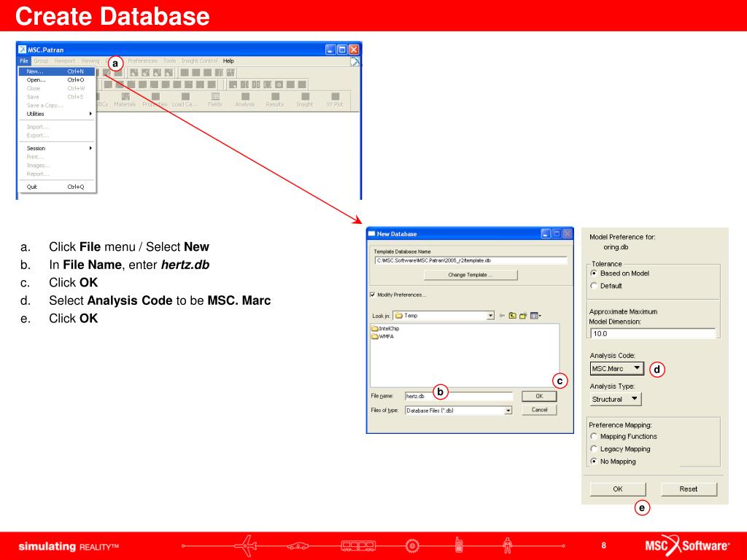Select the IntelChip folder in file list

click(389, 329)
